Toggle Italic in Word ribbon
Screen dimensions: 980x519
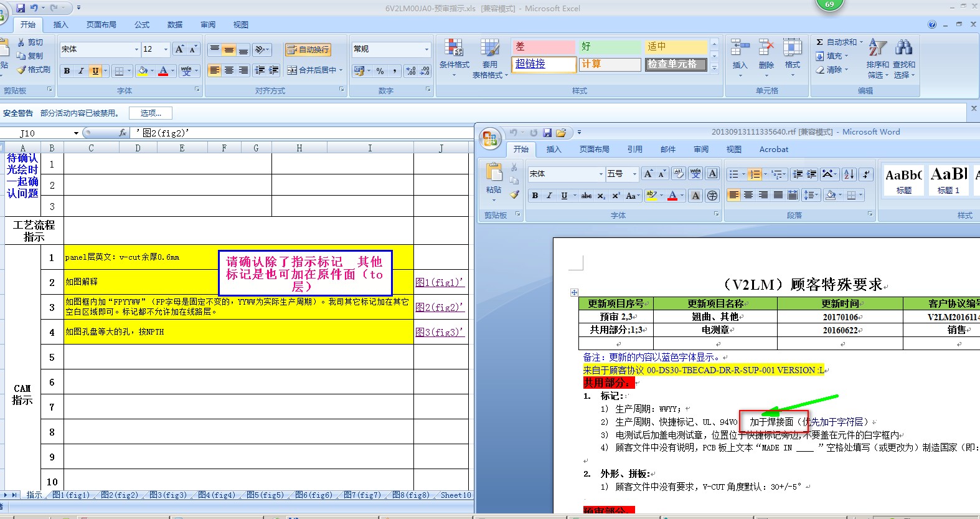[549, 196]
